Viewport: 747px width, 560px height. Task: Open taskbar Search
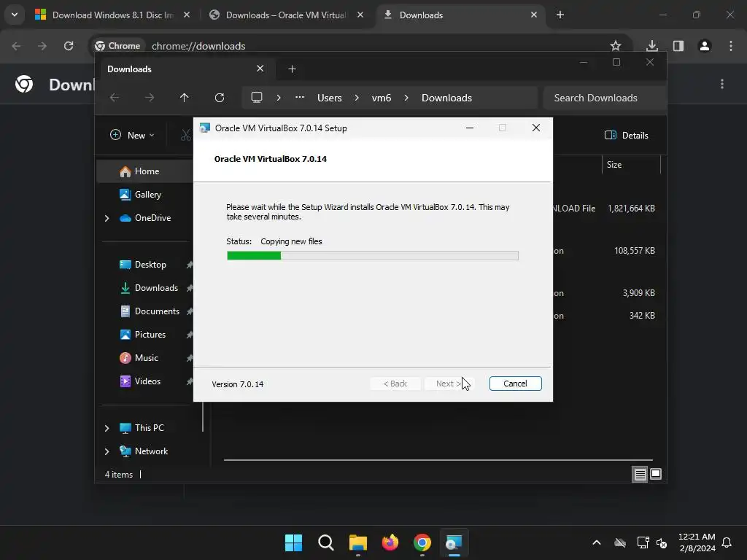click(326, 542)
